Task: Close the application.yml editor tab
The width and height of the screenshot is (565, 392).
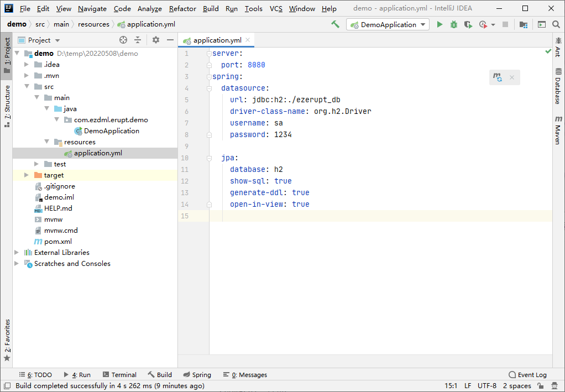Action: [248, 40]
